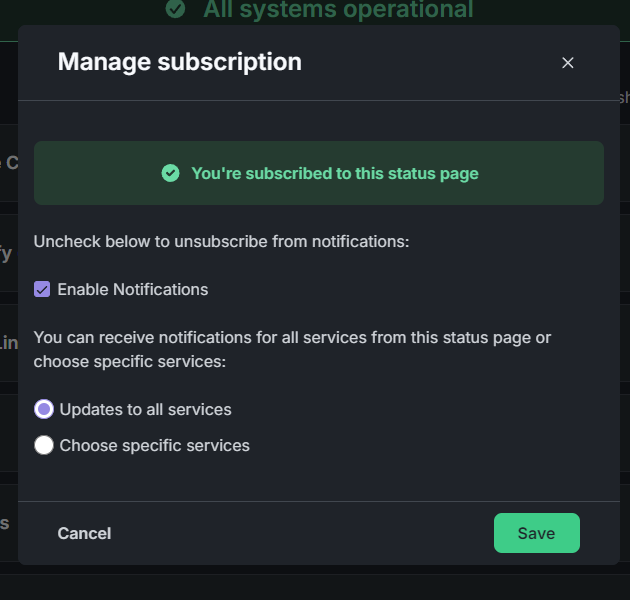Click the green checkmark in subscribed banner
The image size is (630, 600).
(x=170, y=173)
